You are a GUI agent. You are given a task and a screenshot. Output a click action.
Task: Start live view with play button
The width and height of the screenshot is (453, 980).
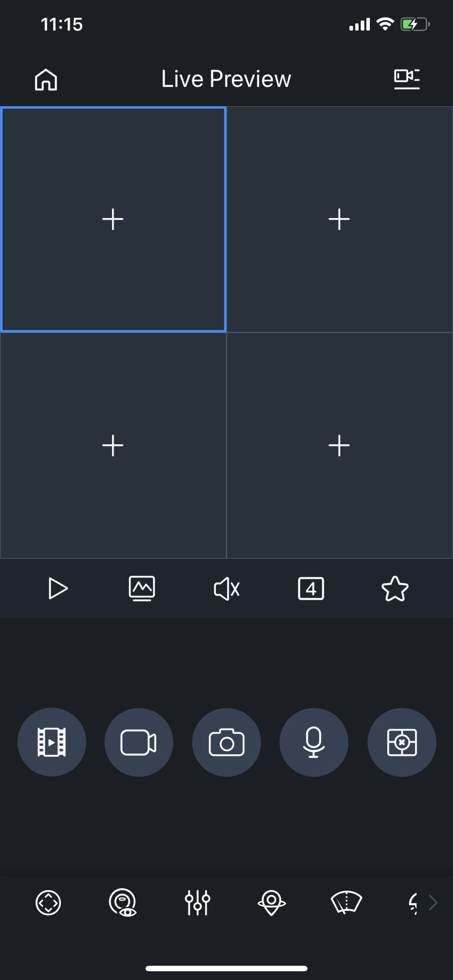[58, 588]
